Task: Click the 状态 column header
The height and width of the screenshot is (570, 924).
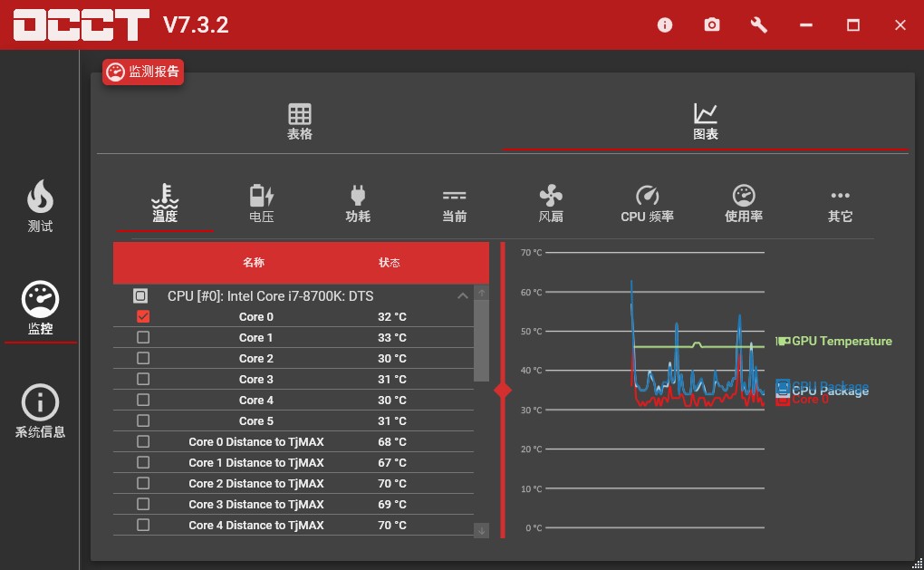Action: [x=389, y=262]
